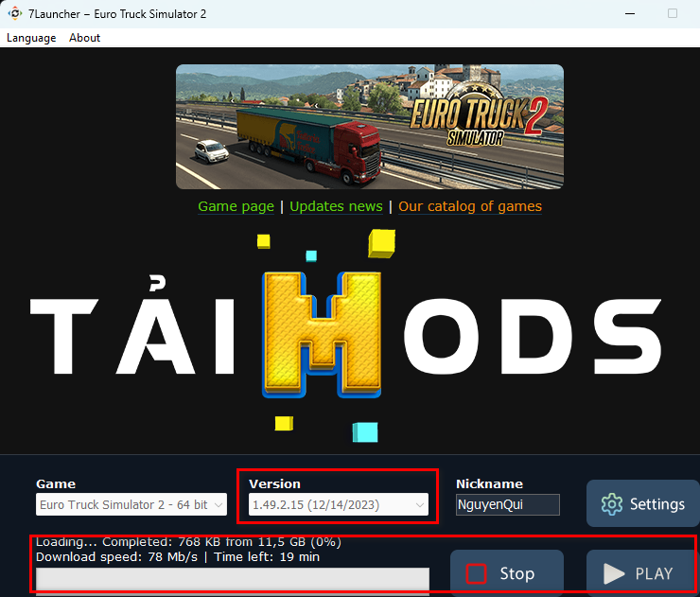Click the 'Time left: 19 min' text

267,557
